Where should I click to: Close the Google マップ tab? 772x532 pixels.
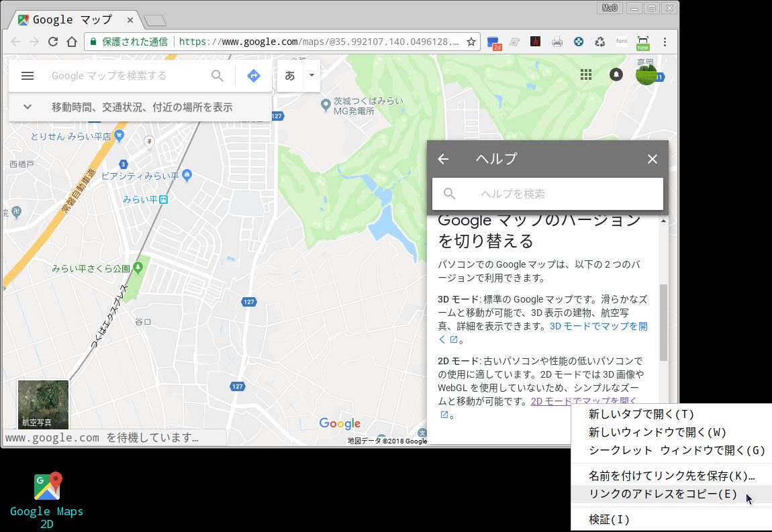pos(130,20)
